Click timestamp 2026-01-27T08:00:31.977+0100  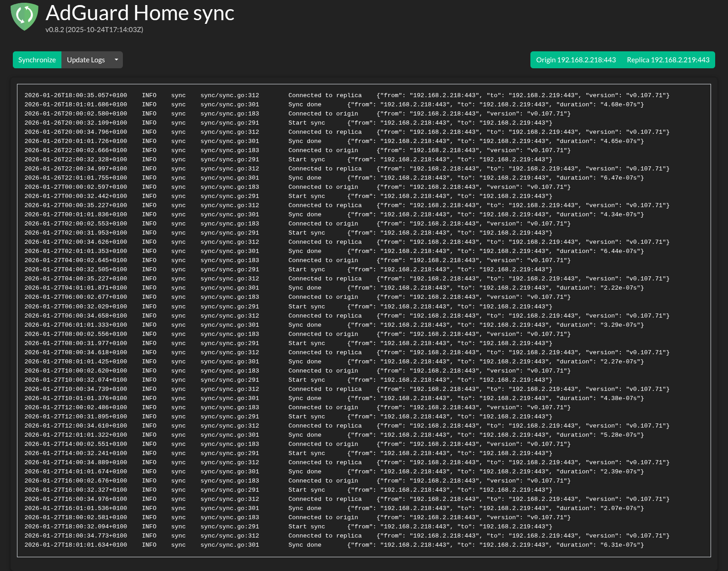[x=76, y=343]
